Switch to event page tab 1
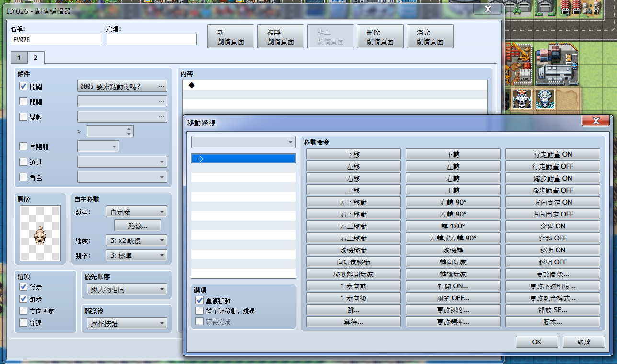The width and height of the screenshot is (617, 364). tap(19, 58)
